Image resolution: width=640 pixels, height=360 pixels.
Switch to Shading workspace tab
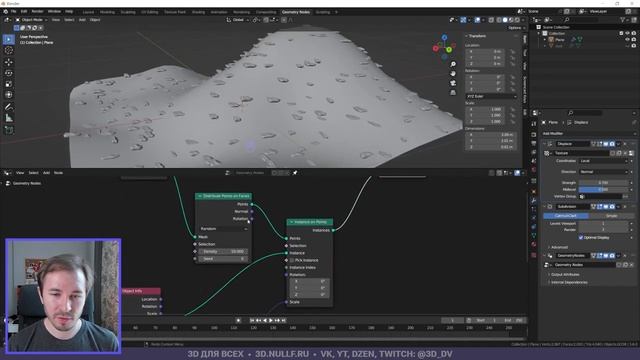click(x=198, y=12)
